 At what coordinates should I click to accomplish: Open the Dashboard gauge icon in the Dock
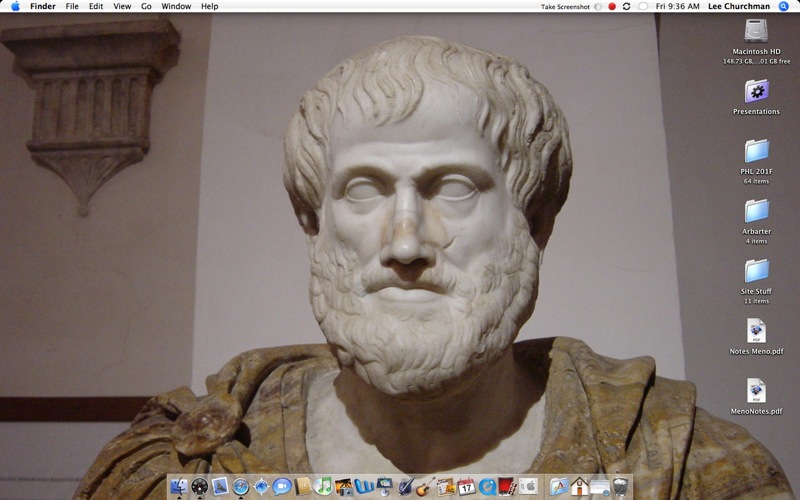[199, 486]
